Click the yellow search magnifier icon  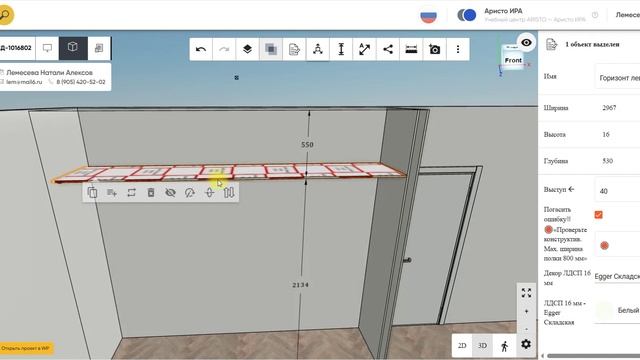[x=5, y=15]
